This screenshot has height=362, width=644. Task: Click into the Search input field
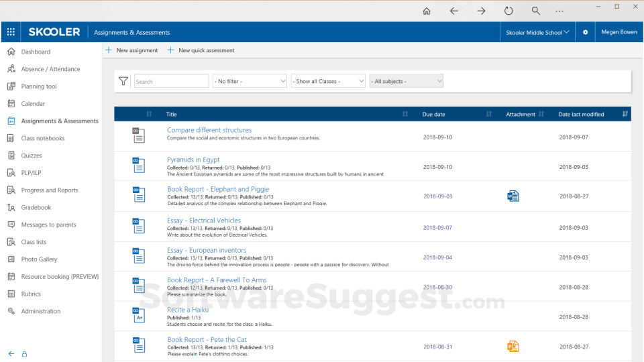[171, 81]
